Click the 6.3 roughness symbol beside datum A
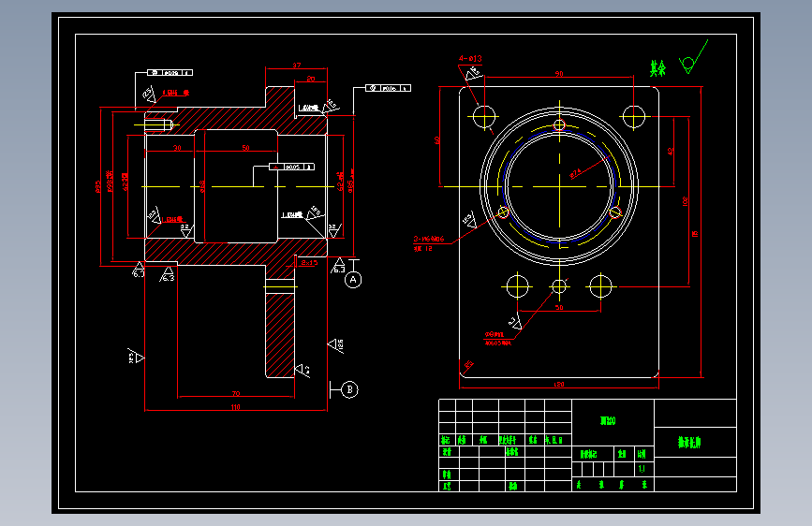This screenshot has width=812, height=526. point(338,266)
